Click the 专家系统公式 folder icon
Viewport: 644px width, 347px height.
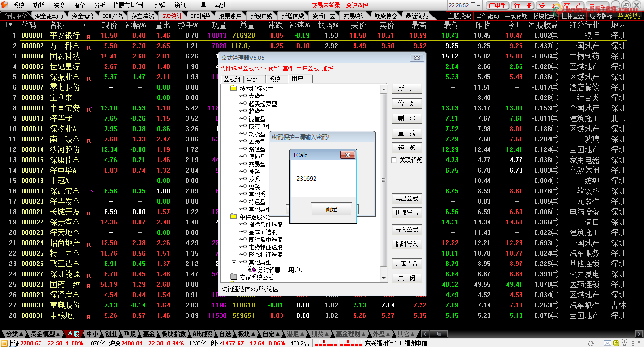point(234,277)
